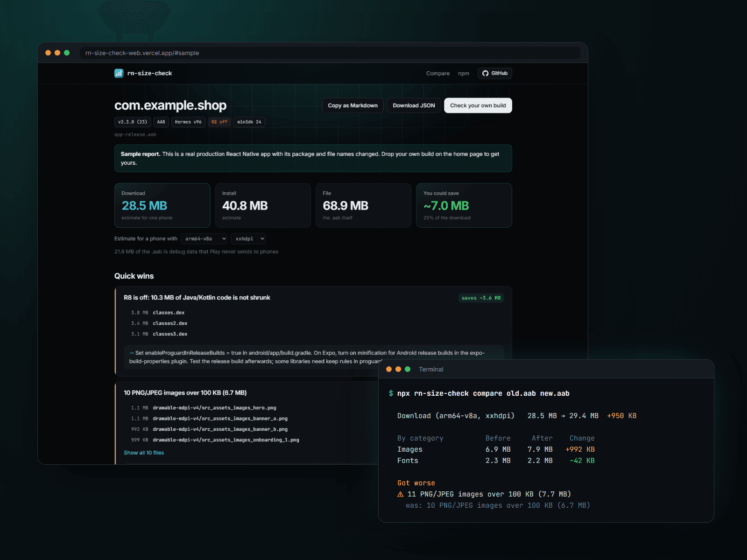Click the app-release.aab file name
The height and width of the screenshot is (560, 747).
coord(135,134)
